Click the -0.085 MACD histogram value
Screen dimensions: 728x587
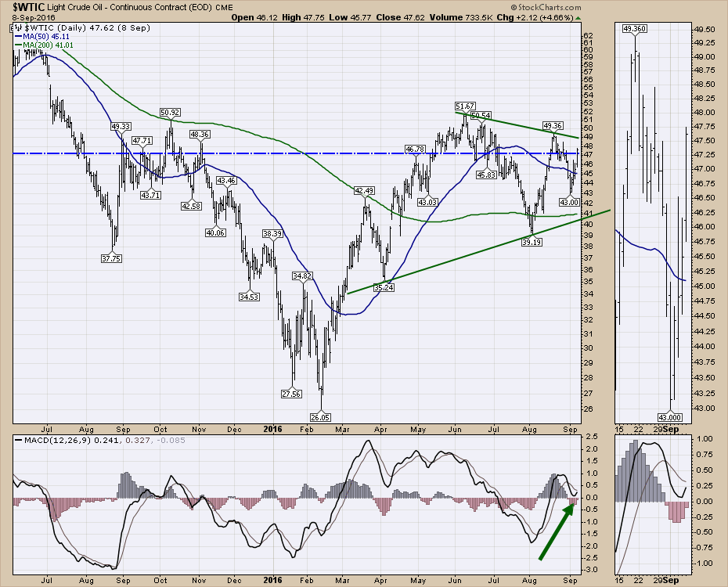coord(169,440)
